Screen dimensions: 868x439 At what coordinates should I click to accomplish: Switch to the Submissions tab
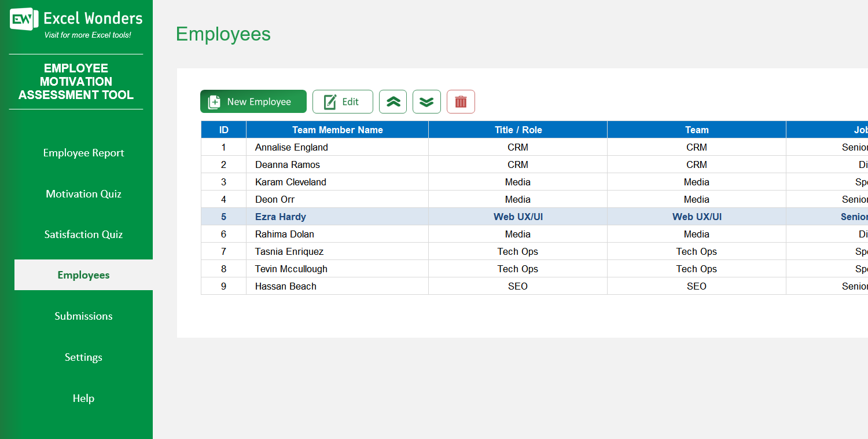coord(83,316)
